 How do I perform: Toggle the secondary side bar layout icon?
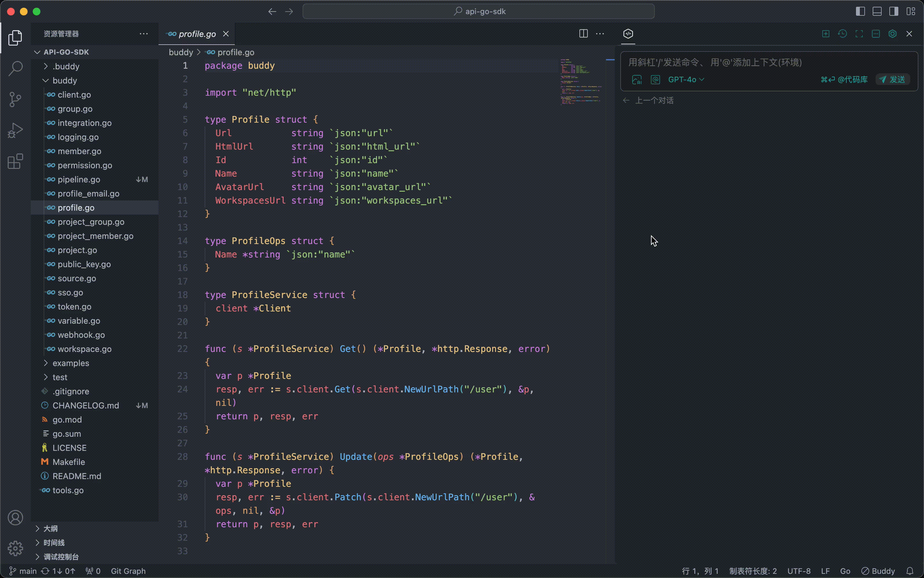coord(894,12)
